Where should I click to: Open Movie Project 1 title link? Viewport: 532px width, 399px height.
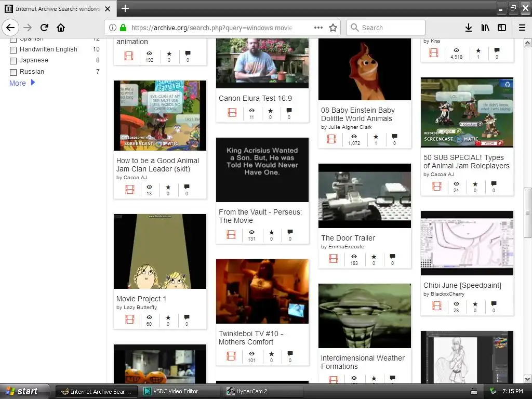[141, 299]
